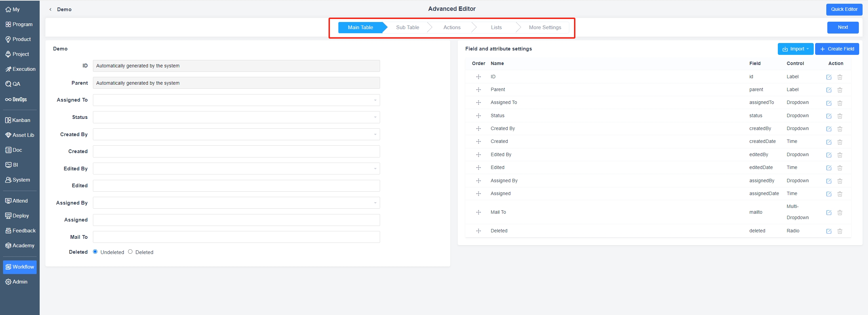Viewport: 868px width, 315px height.
Task: Click the Mail To input field
Action: pos(236,237)
